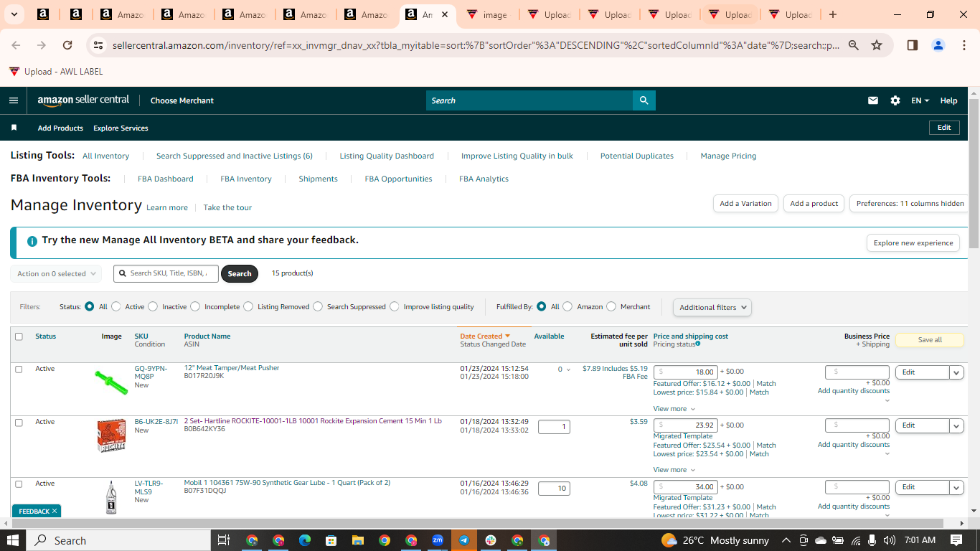This screenshot has height=551, width=980.
Task: Click the Windows Start button
Action: pyautogui.click(x=13, y=540)
